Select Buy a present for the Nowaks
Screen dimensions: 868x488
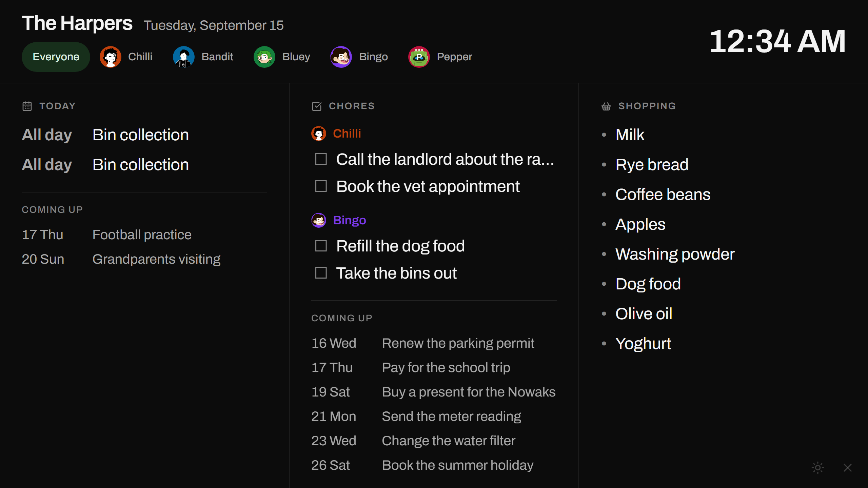coord(434,392)
